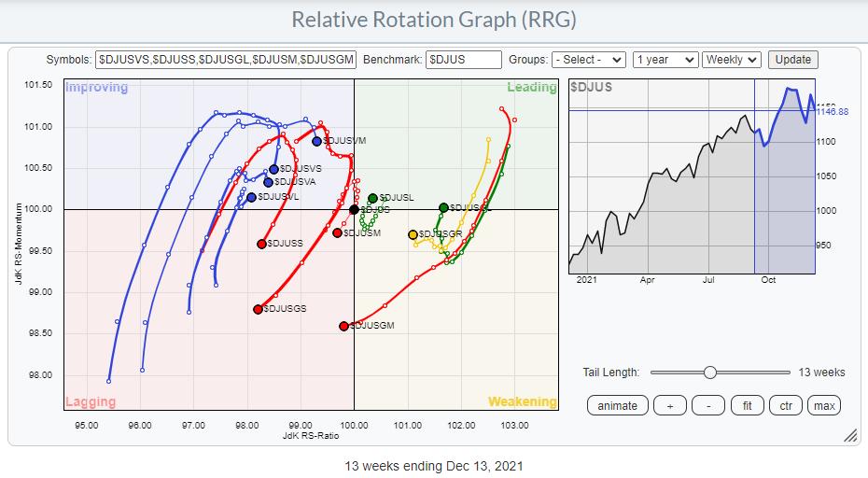Select the $DJUSGM red data point

point(343,326)
